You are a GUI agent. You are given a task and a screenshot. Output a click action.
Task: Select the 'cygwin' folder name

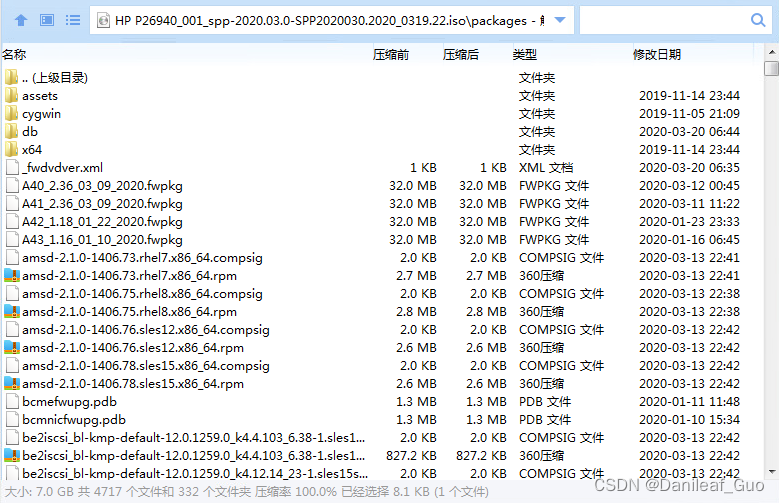(41, 114)
